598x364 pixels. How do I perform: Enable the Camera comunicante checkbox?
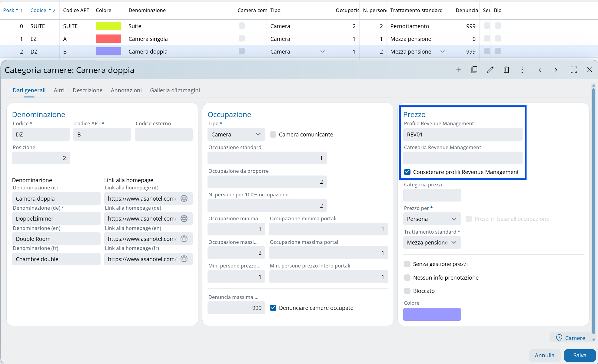click(273, 134)
